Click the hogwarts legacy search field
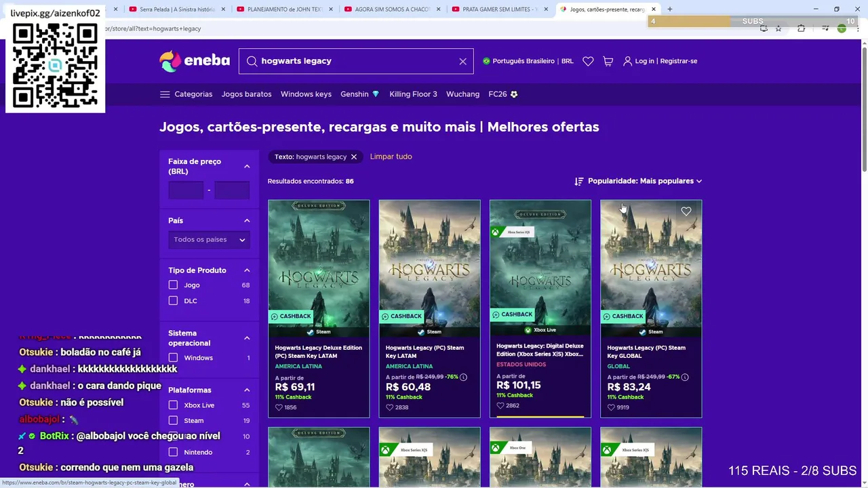Viewport: 868px width, 488px height. pos(357,61)
